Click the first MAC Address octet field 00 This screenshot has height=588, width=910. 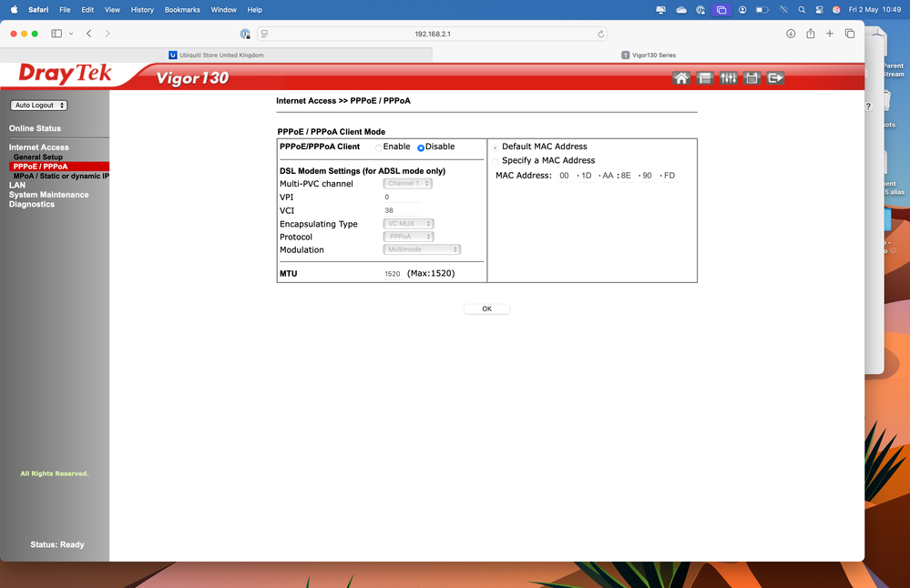point(564,176)
